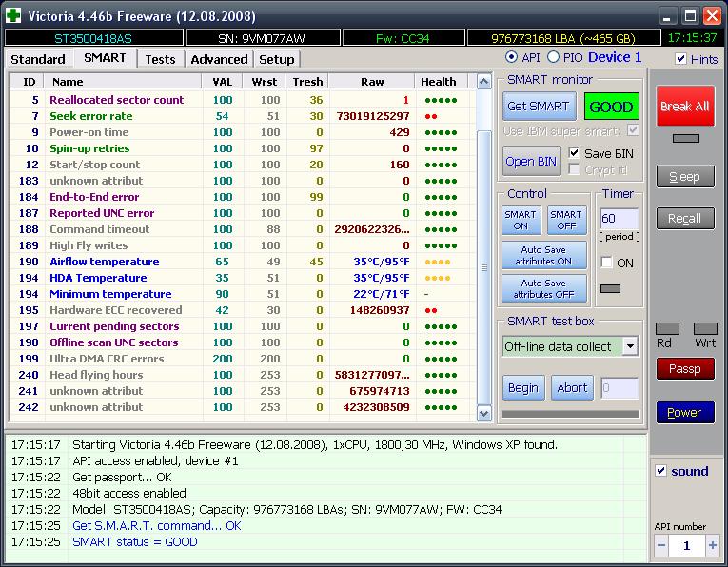Click the Timer period input field
Screen dimensions: 728x567
[618, 219]
